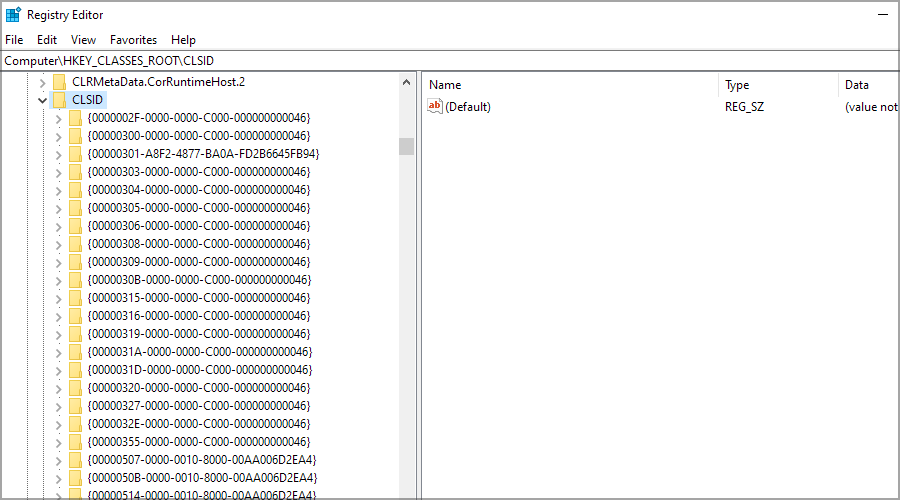Expand key {00000507-0000-0010-8000-00AA006D2EA4}

58,460
